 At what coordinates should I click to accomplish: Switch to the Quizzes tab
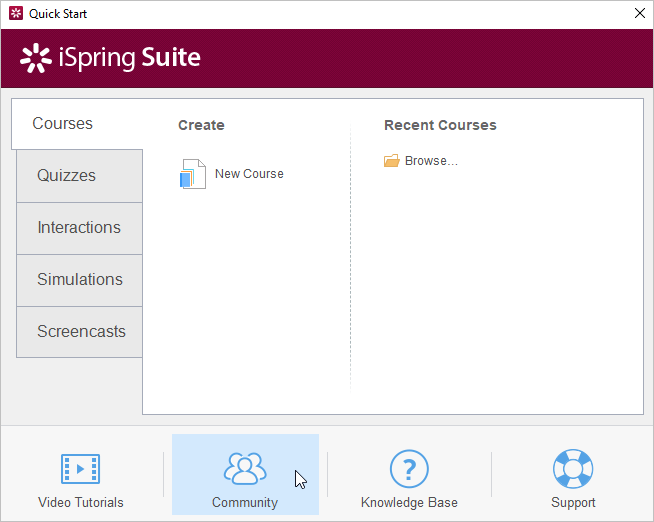[67, 176]
